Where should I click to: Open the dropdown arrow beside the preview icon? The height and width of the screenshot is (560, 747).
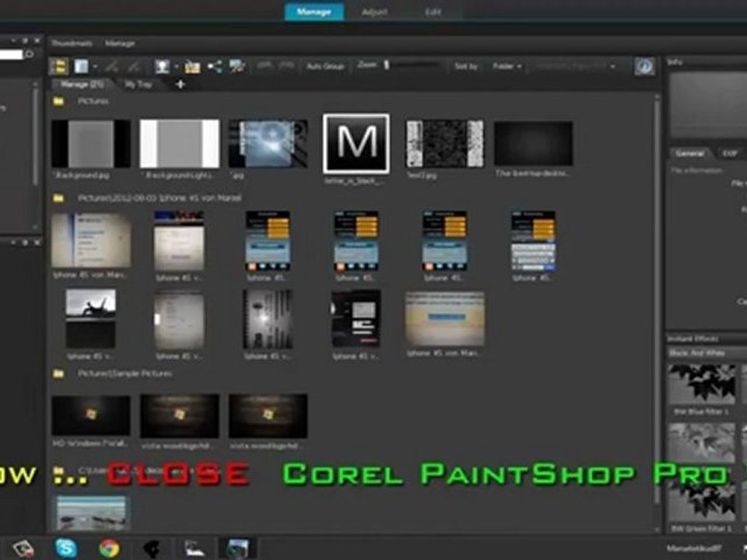click(95, 67)
